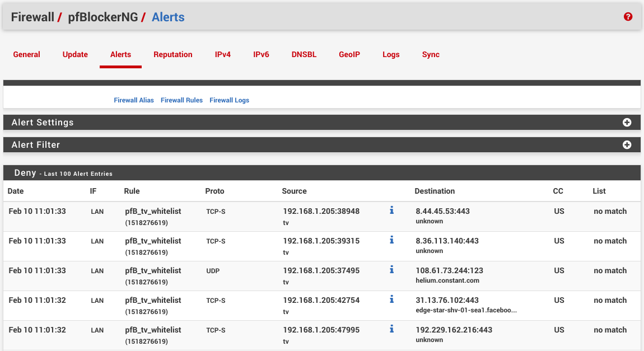This screenshot has height=351, width=644.
Task: Click destination 8.36.113.140:443
Action: pyautogui.click(x=447, y=241)
